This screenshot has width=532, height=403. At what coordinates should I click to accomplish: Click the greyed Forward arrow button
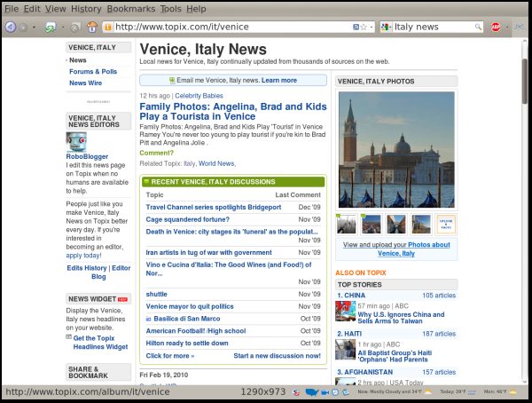pyautogui.click(x=23, y=27)
